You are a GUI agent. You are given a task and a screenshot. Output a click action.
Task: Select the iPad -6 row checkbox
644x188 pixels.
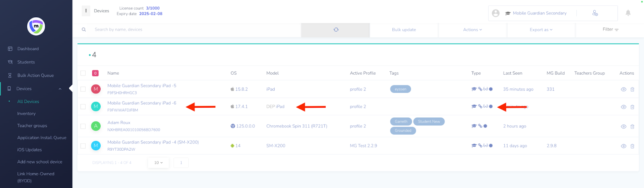coord(83,107)
